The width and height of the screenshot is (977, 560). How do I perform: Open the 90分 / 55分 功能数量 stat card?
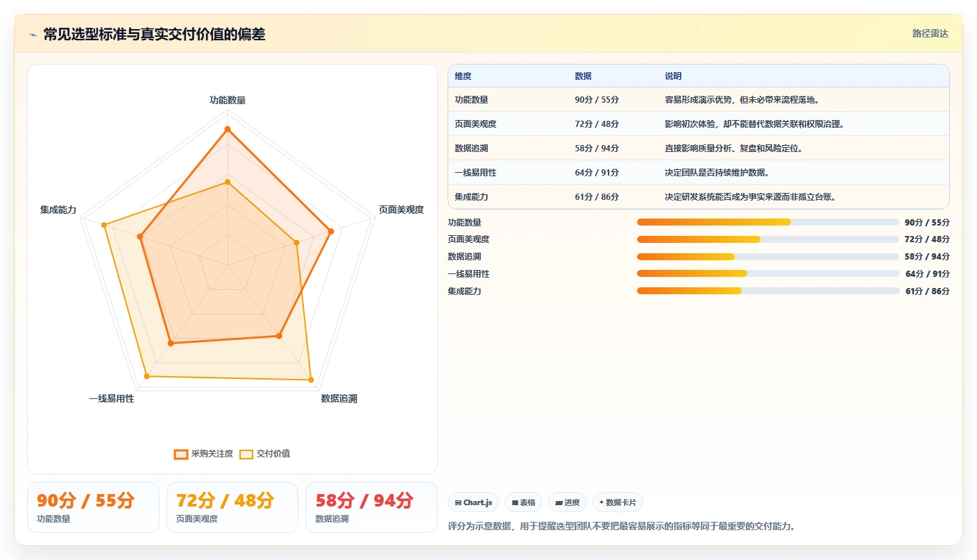pyautogui.click(x=93, y=507)
